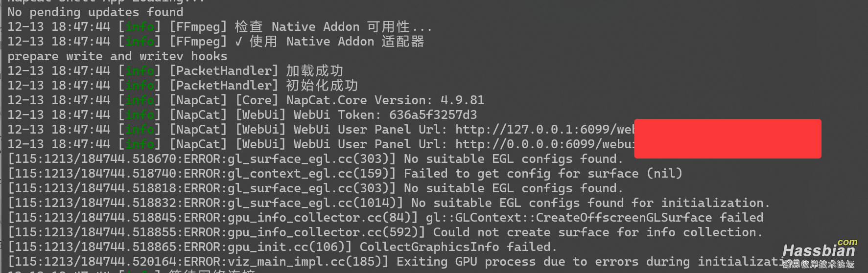Click the green info tag on the Core Version line
The height and width of the screenshot is (273, 868).
click(x=140, y=100)
